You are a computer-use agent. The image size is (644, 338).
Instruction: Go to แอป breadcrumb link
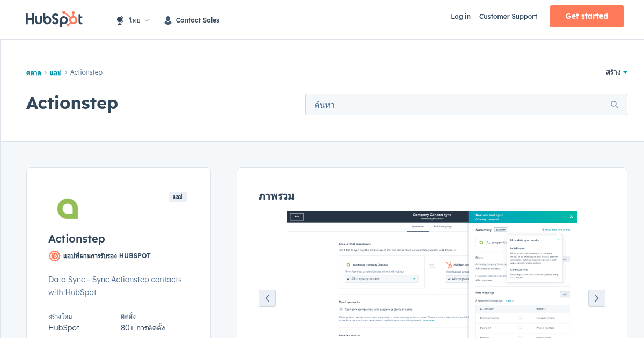point(56,72)
